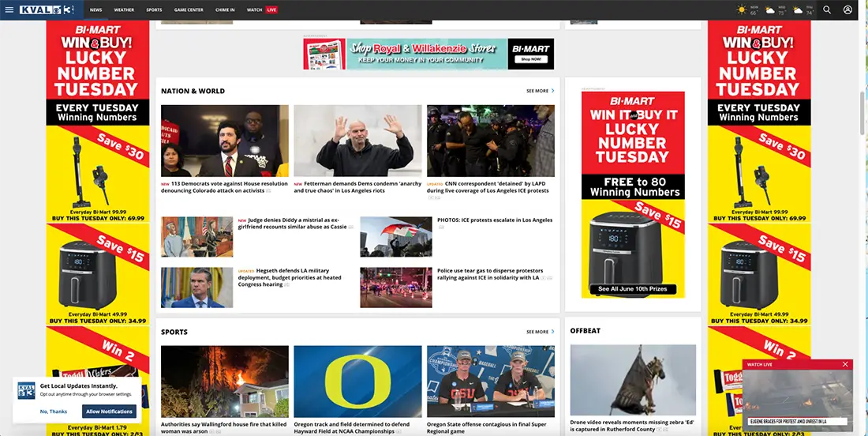The height and width of the screenshot is (436, 868).
Task: Click the Free to 80 Winning Numbers ad
Action: 633,194
